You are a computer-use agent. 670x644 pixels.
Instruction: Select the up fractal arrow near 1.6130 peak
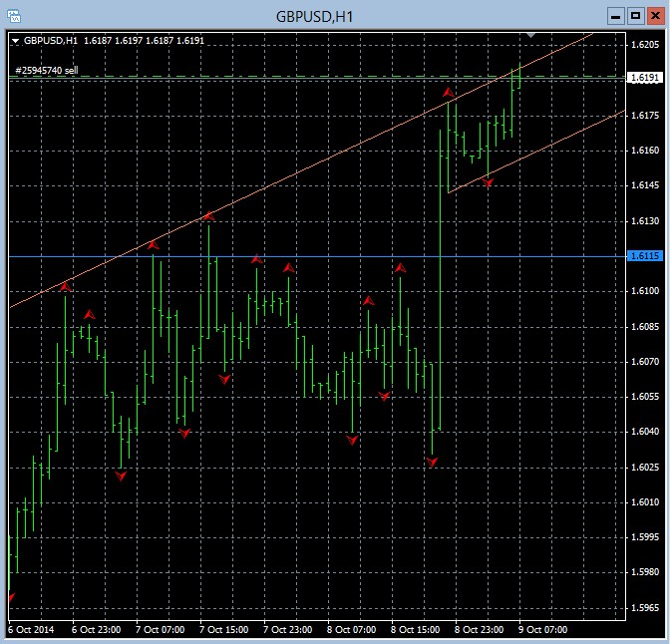209,215
